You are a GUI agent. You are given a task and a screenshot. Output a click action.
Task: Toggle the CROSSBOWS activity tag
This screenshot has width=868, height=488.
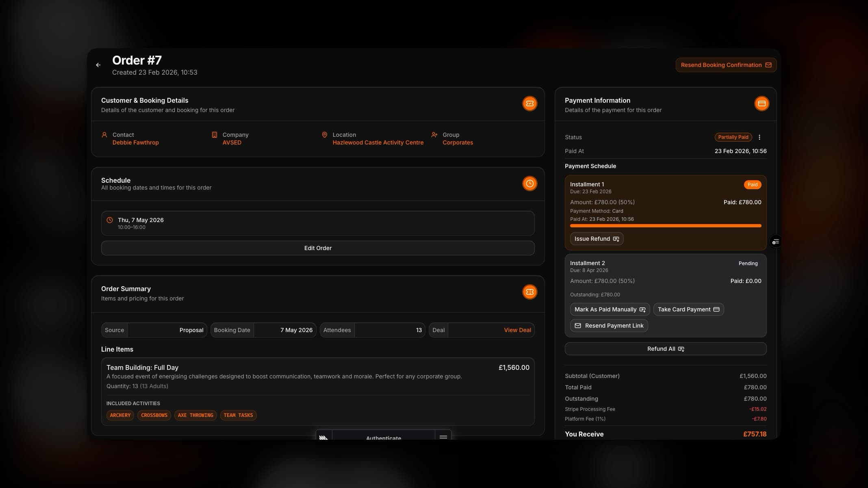coord(154,415)
